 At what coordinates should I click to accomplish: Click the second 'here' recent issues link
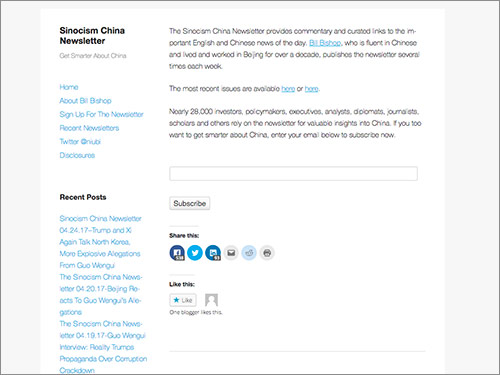coord(311,89)
